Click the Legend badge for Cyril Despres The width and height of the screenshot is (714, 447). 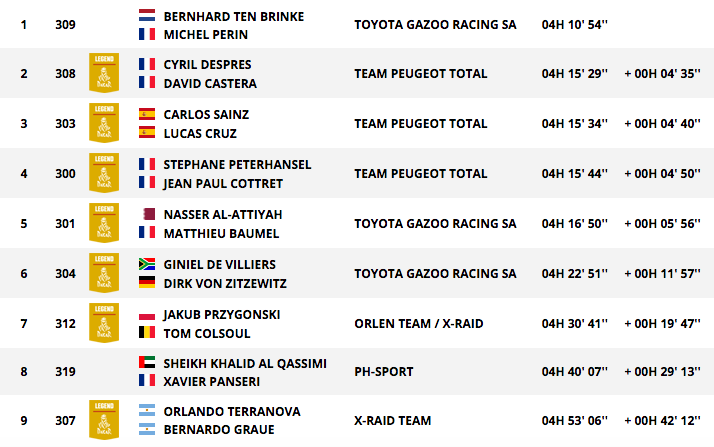click(x=104, y=73)
